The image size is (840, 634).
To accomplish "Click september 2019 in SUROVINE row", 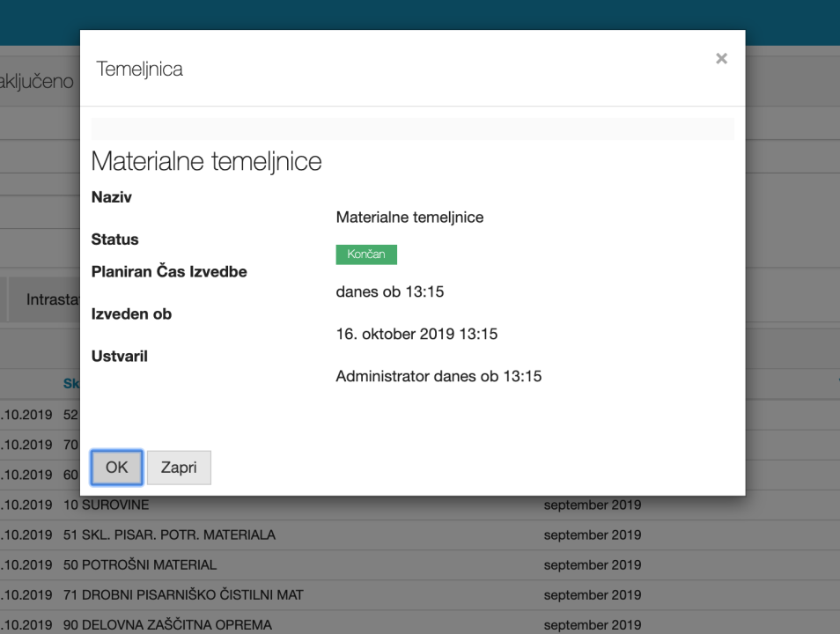I will pyautogui.click(x=592, y=505).
